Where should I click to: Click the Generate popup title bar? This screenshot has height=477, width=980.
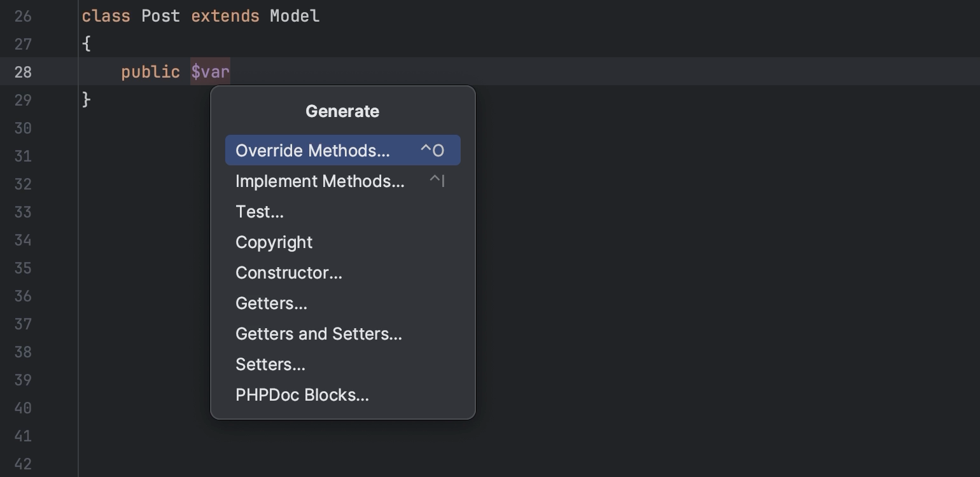[342, 111]
